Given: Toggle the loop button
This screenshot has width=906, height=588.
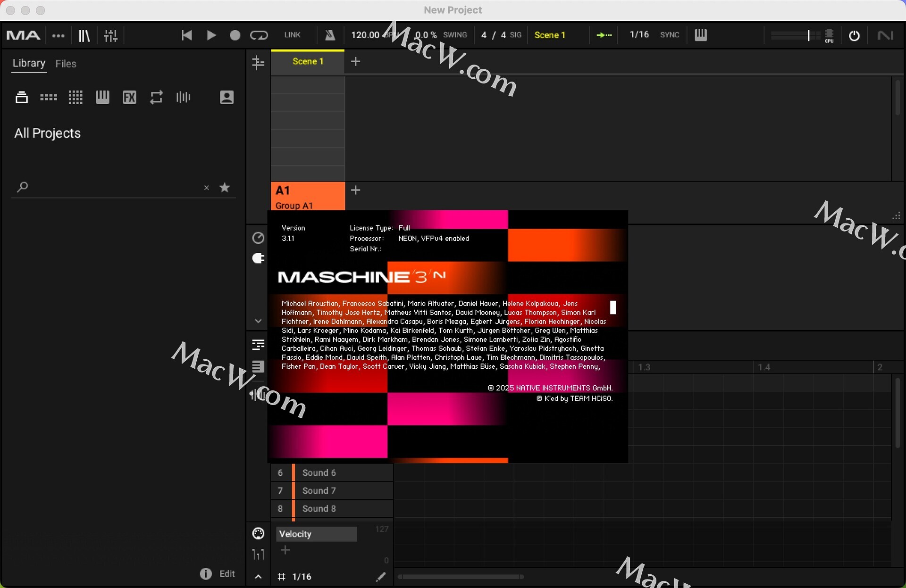Looking at the screenshot, I should coord(259,35).
